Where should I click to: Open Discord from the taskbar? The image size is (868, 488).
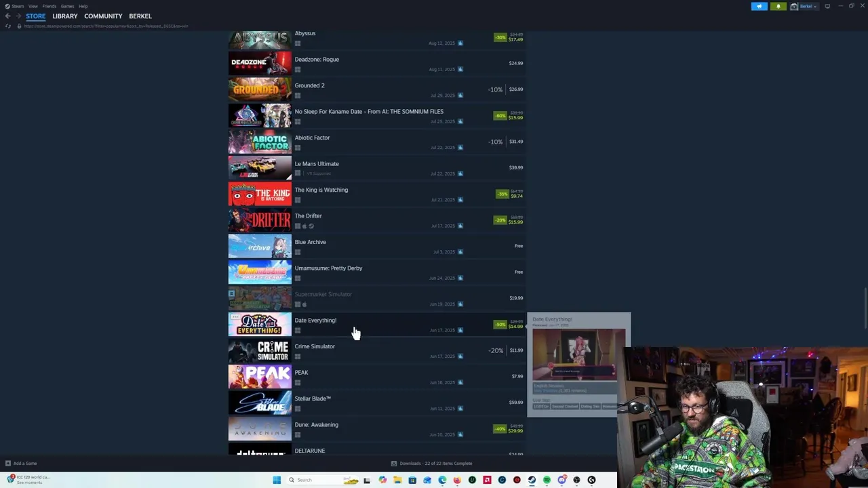click(561, 480)
